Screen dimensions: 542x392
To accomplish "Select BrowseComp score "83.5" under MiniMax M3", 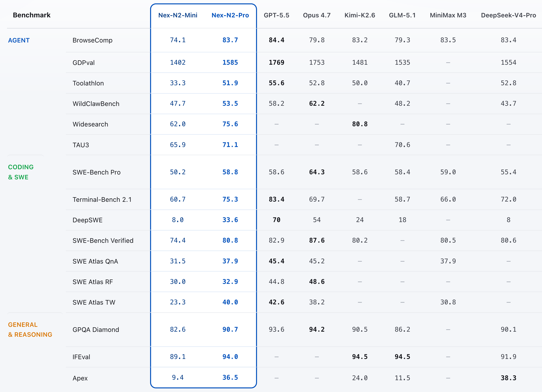I will pyautogui.click(x=448, y=40).
